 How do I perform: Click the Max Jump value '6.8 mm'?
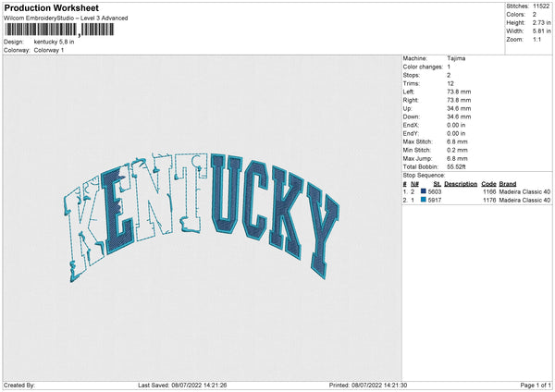(457, 158)
